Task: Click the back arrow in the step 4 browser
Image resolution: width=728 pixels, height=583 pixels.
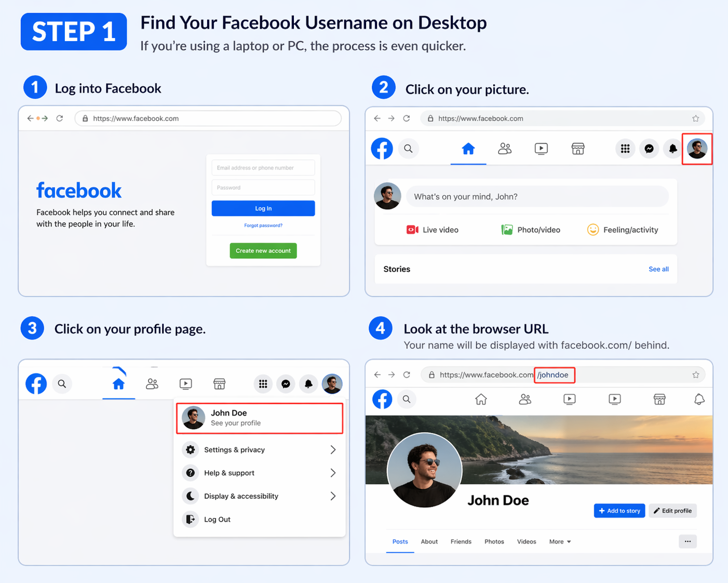Action: coord(378,375)
